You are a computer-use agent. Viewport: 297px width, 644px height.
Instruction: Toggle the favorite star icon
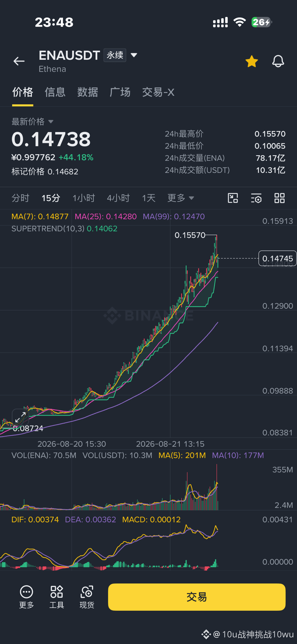click(x=252, y=61)
